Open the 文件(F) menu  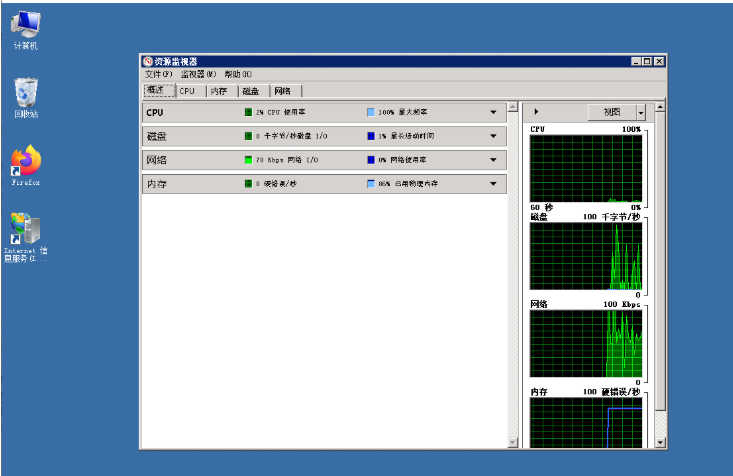[159, 75]
